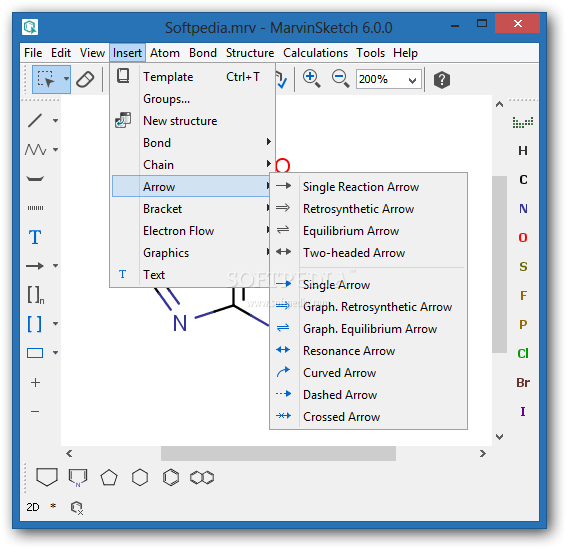Click the zoom in magnifier
567x549 pixels.
[311, 79]
